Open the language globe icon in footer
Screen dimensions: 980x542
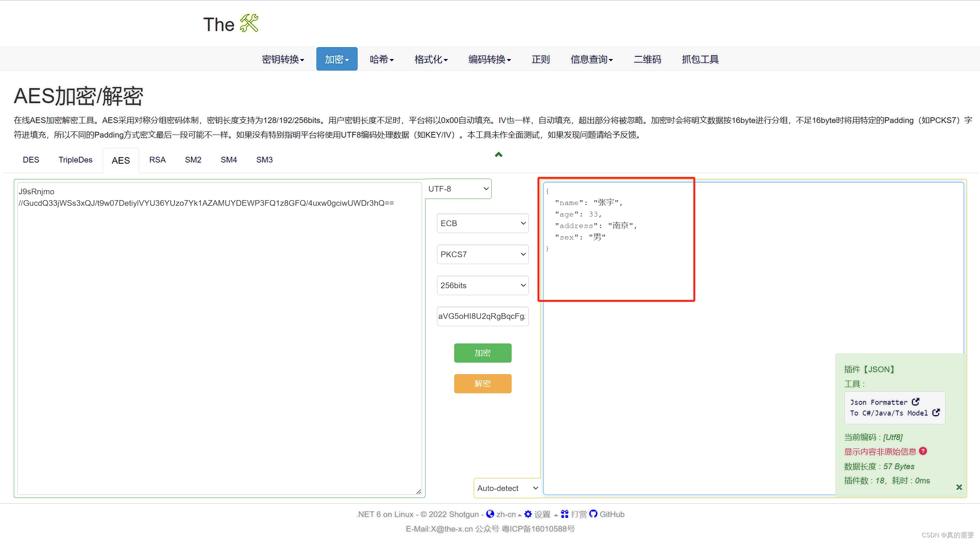[x=490, y=514]
